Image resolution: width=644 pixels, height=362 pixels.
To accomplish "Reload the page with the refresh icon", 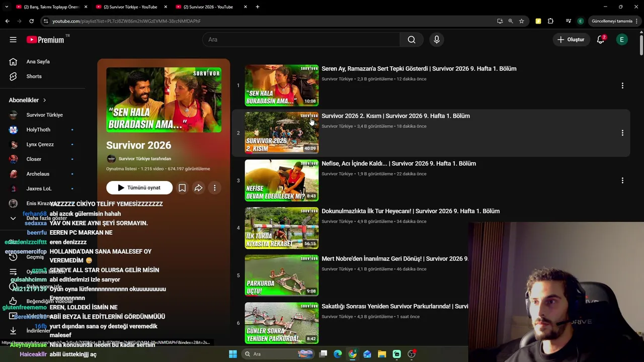I will (x=31, y=21).
